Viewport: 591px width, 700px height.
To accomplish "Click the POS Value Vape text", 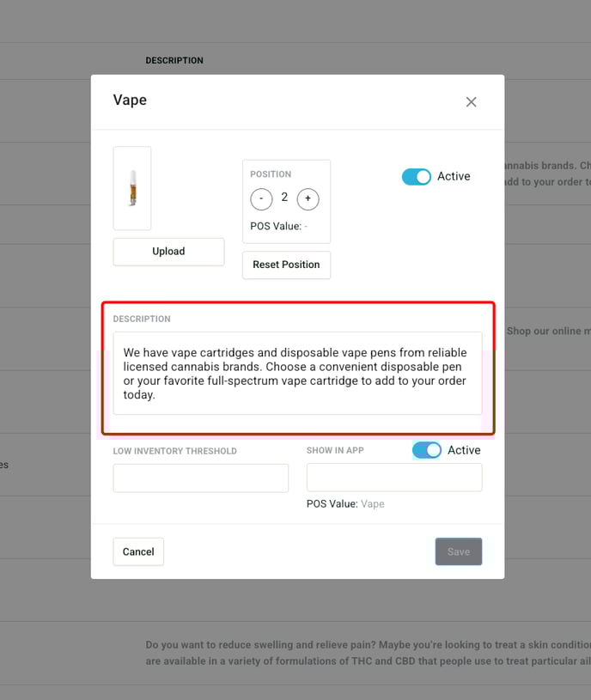I will [x=345, y=504].
